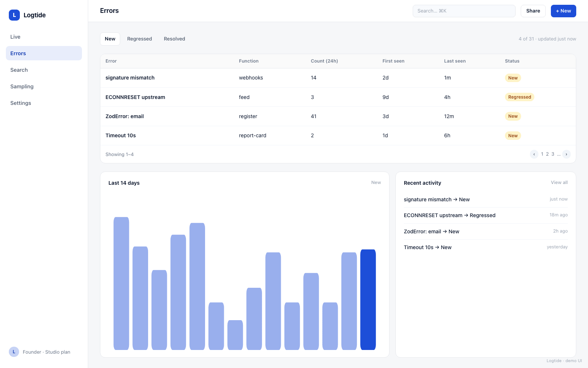Switch to the Resolved tab
The width and height of the screenshot is (588, 368).
[175, 39]
